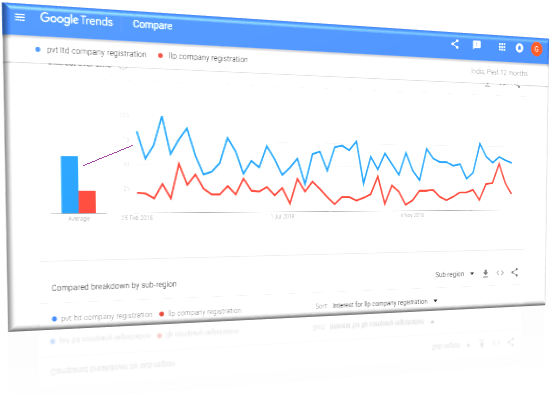Image resolution: width=552 pixels, height=394 pixels.
Task: Open the orange G account avatar
Action: pos(537,49)
